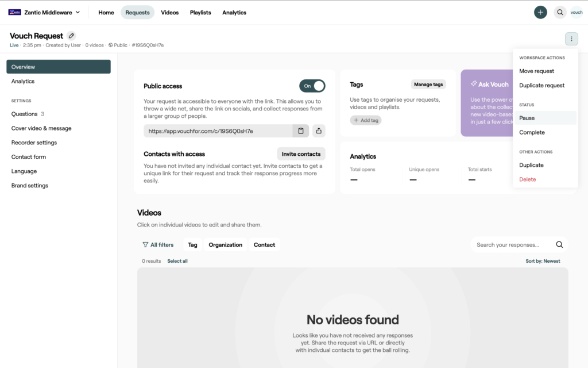Click the Total opens analytics stat

363,175
